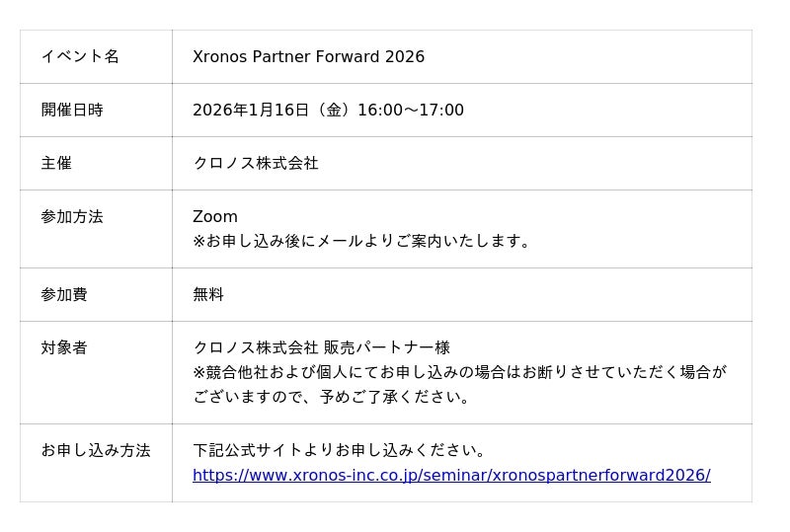This screenshot has height=532, width=790.
Task: Click the 対象者 label cell
Action: tap(64, 347)
